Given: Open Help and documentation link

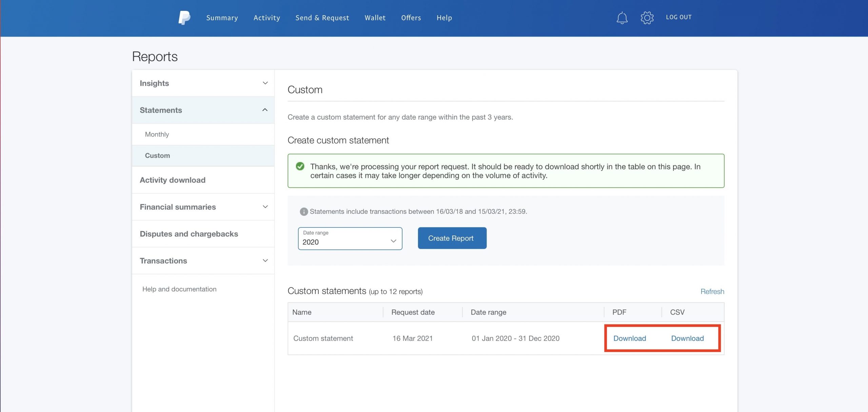Looking at the screenshot, I should [x=179, y=289].
